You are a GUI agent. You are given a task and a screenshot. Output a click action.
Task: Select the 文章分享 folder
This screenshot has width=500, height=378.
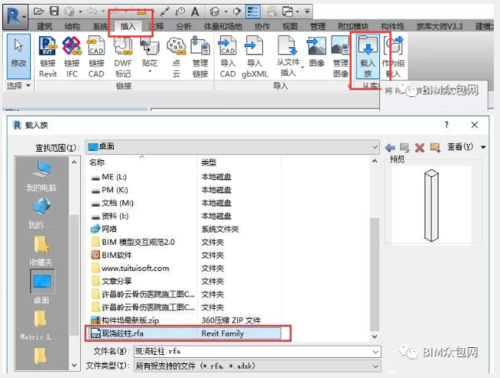(112, 281)
